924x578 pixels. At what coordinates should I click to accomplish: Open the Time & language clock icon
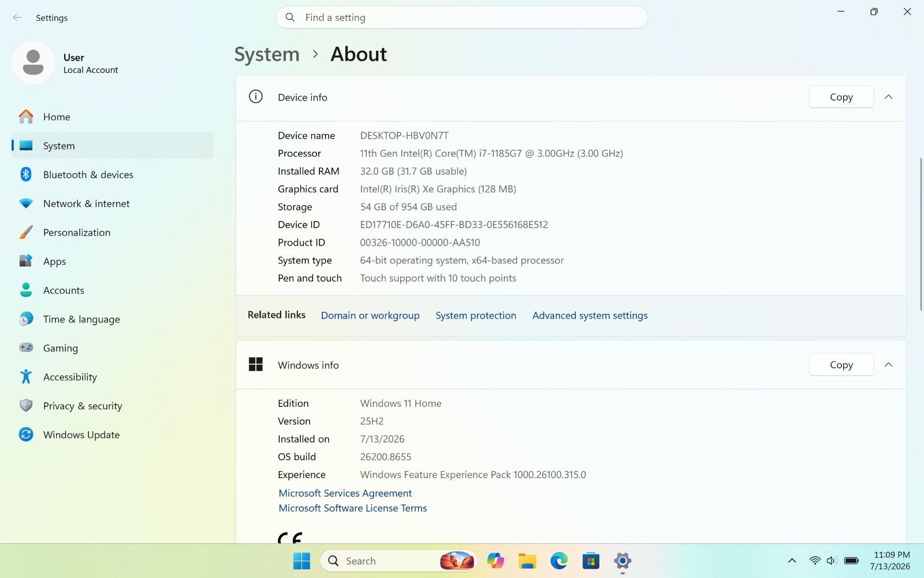pyautogui.click(x=26, y=319)
